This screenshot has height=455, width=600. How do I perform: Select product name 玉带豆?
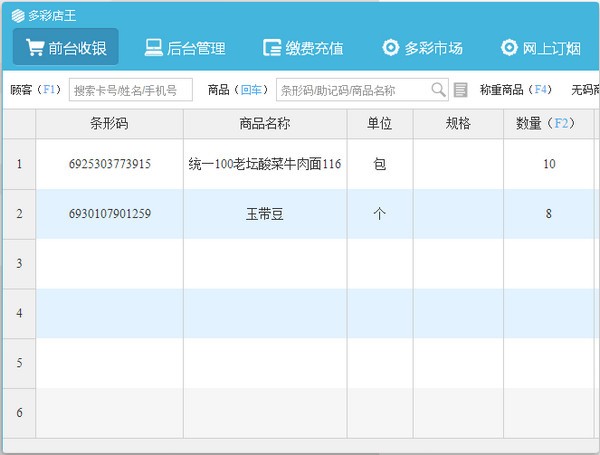pyautogui.click(x=265, y=214)
